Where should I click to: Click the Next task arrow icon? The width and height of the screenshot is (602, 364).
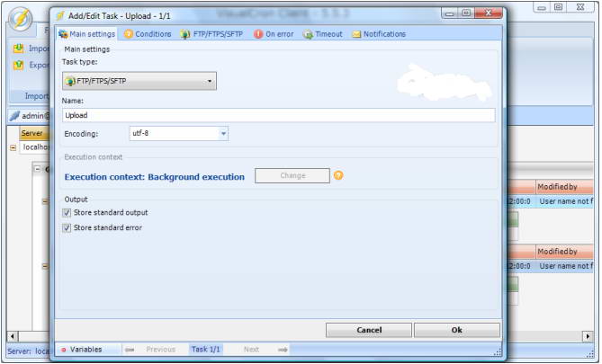coord(283,350)
